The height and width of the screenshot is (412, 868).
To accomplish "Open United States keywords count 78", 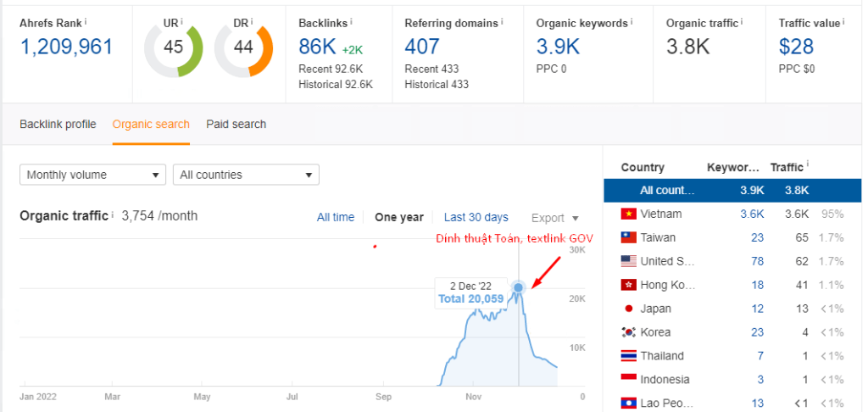I will coord(757,261).
